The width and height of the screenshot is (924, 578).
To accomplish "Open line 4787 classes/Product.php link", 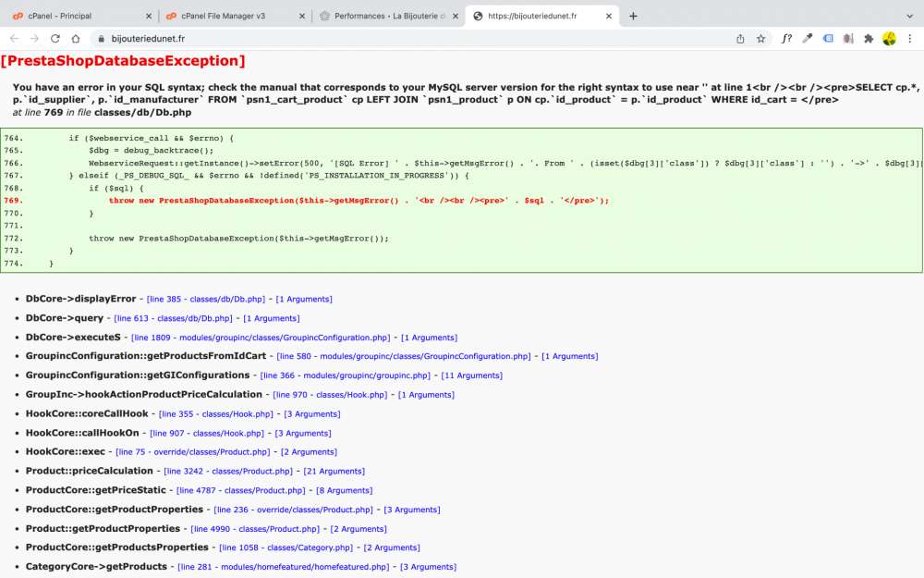I will (241, 490).
